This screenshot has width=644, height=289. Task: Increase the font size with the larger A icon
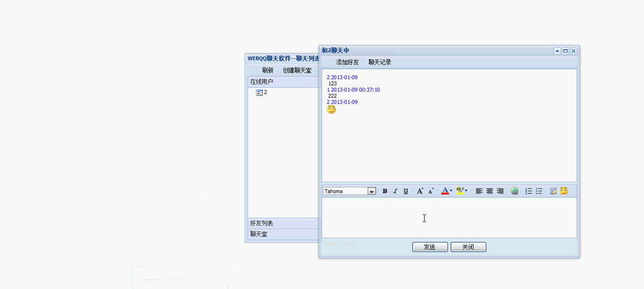tap(420, 191)
